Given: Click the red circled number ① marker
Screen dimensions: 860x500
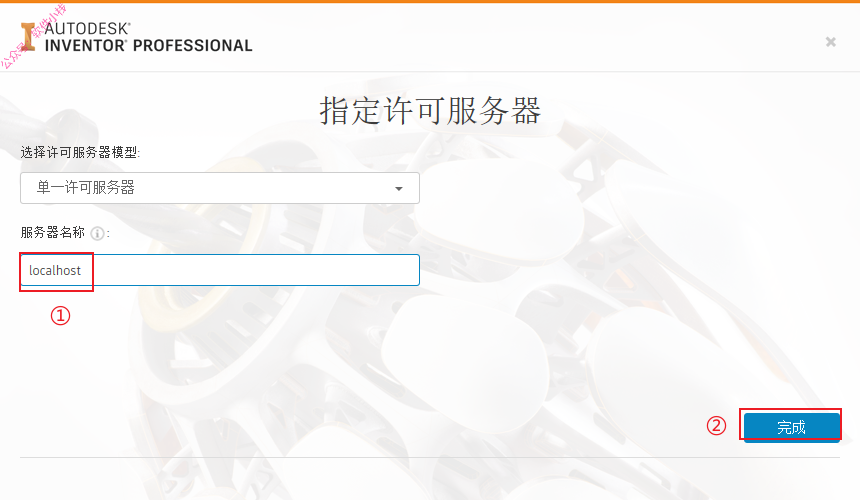Looking at the screenshot, I should pyautogui.click(x=60, y=315).
